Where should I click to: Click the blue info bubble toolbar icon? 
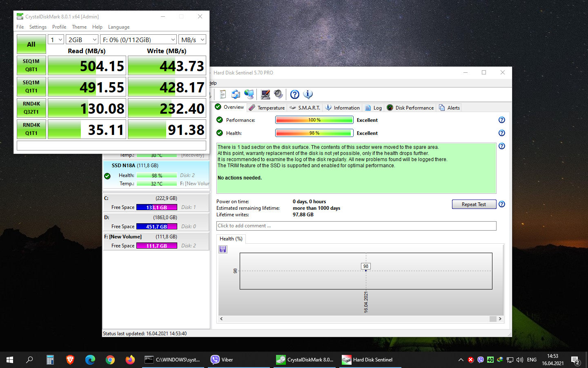(x=308, y=94)
